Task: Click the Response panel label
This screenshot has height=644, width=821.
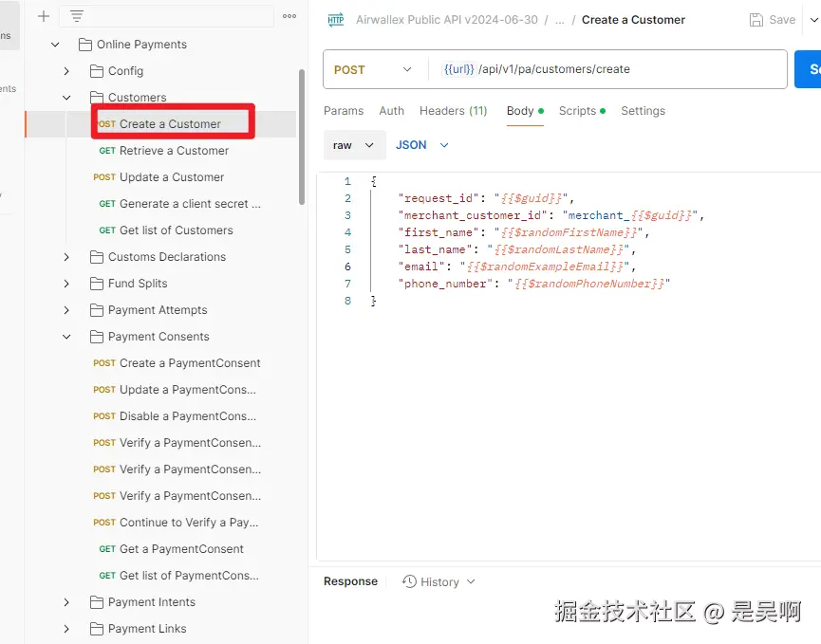Action: (x=350, y=581)
